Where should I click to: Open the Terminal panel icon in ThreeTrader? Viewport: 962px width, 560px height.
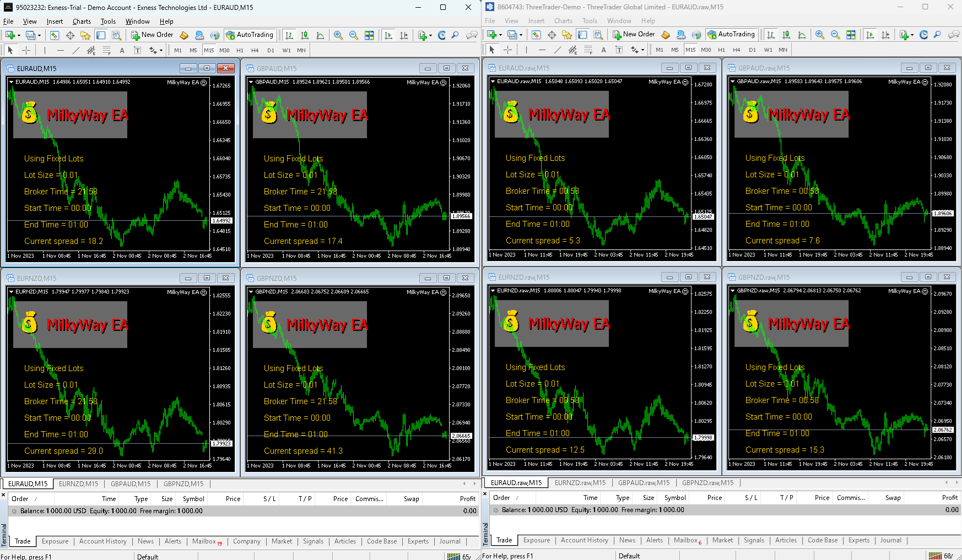point(582,35)
